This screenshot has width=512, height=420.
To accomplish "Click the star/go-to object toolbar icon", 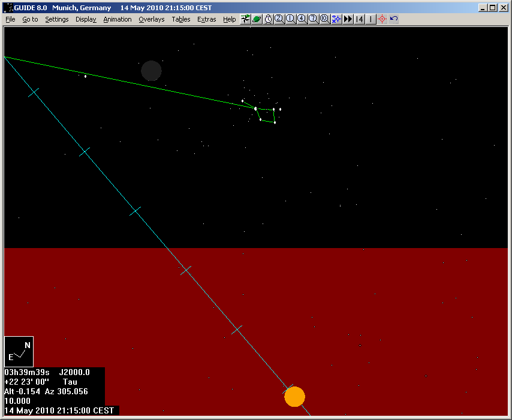I will pyautogui.click(x=245, y=19).
